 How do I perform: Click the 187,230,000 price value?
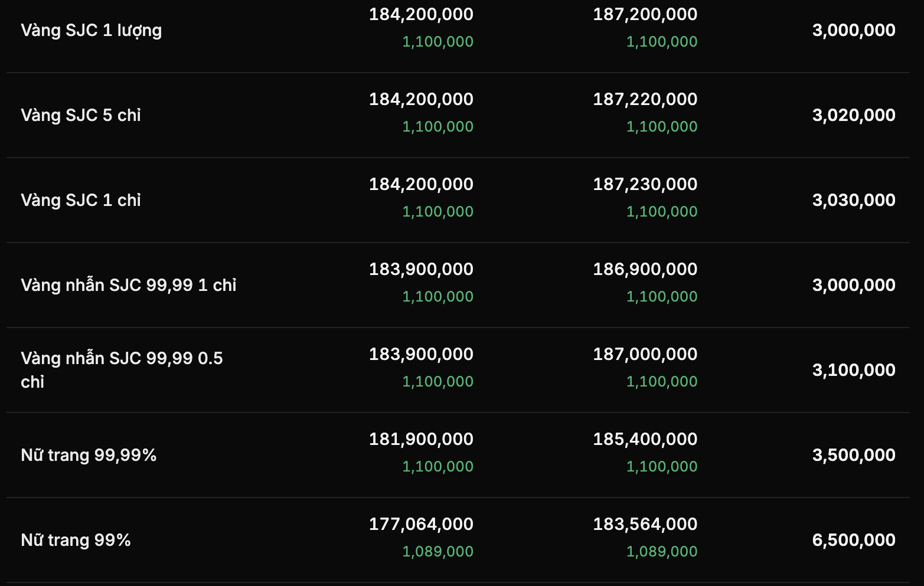click(645, 184)
